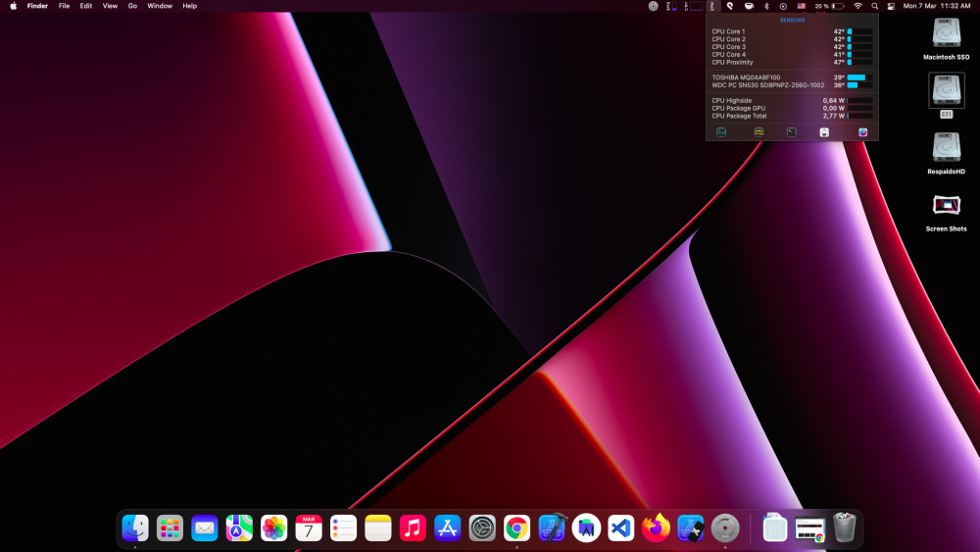The height and width of the screenshot is (552, 980).
Task: Launch Music app from the Dock
Action: (x=413, y=528)
